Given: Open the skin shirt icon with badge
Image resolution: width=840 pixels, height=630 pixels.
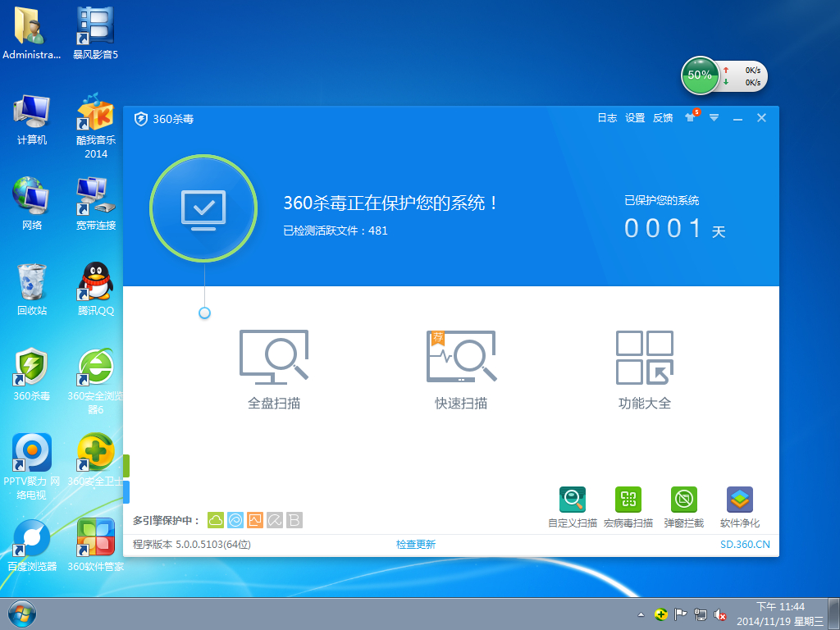Looking at the screenshot, I should 692,116.
